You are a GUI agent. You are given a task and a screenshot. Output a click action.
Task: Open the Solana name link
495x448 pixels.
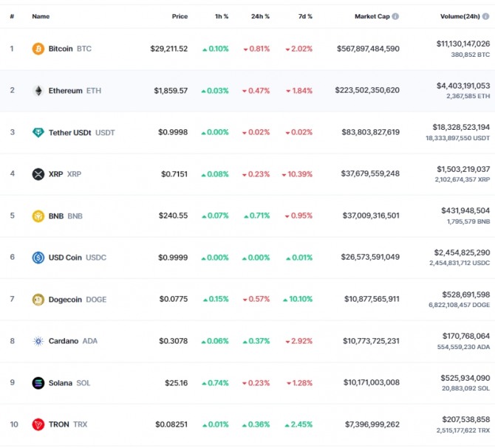click(x=61, y=383)
